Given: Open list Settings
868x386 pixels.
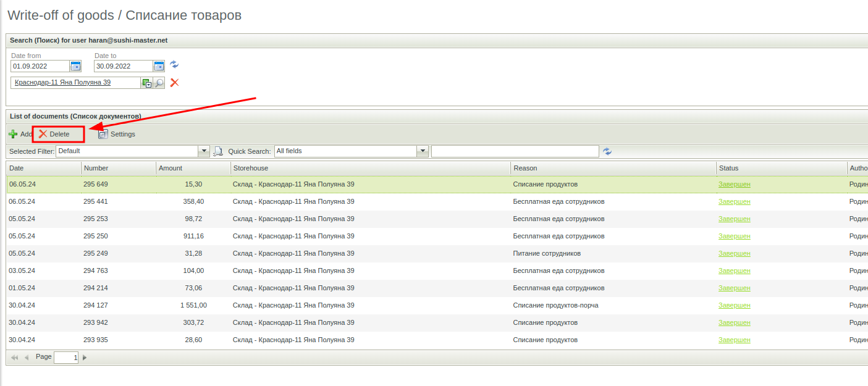Looking at the screenshot, I should click(x=117, y=134).
